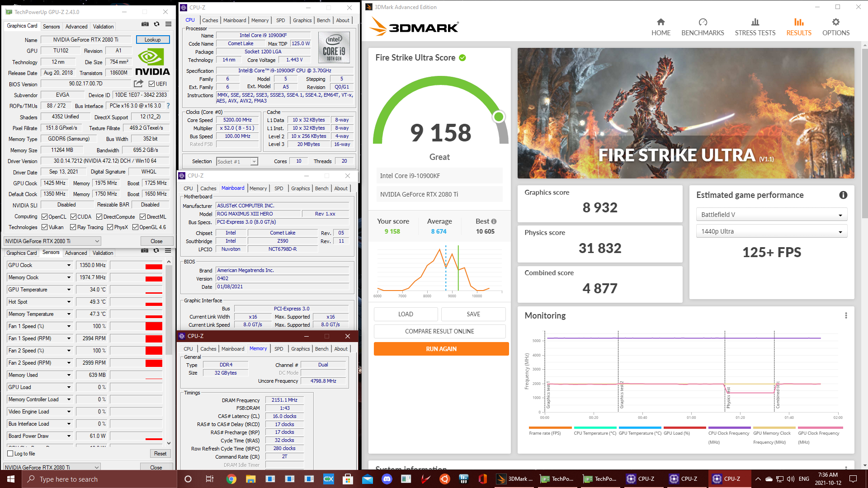Expand the GPU Load sensor dropdown
Screen dimensions: 868x488
tap(69, 387)
